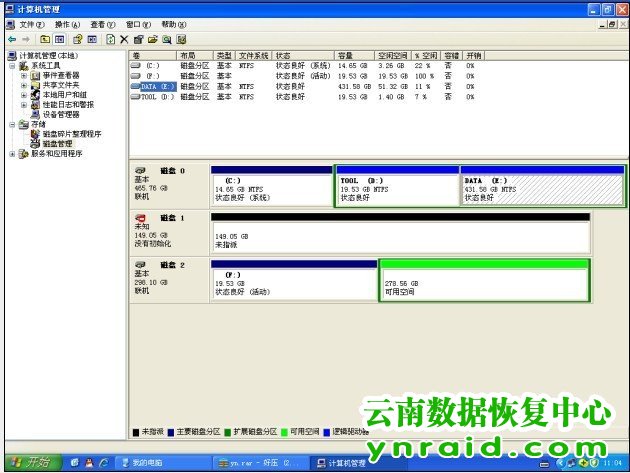Click the Up one level toolbar icon

point(45,39)
